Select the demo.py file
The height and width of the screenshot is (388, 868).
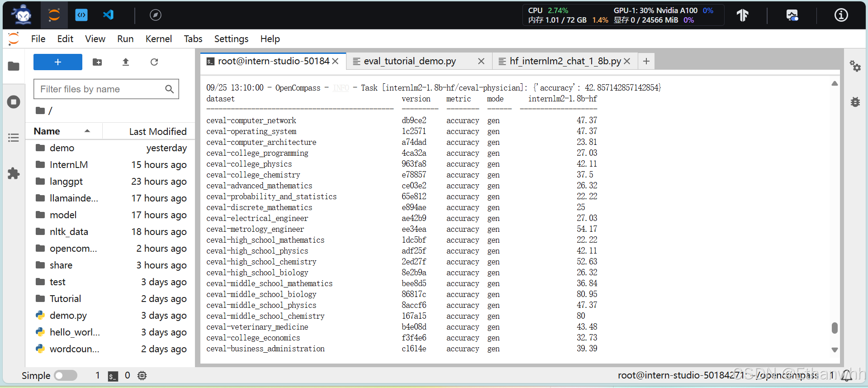(110, 316)
